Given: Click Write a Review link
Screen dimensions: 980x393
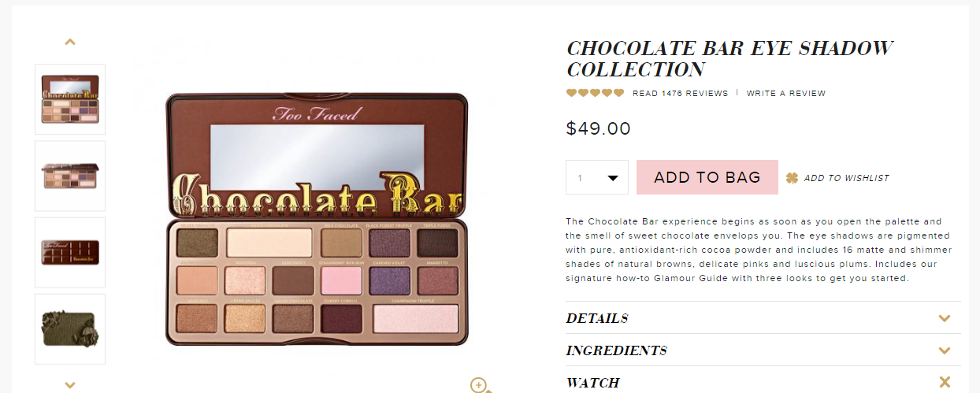Looking at the screenshot, I should (786, 93).
